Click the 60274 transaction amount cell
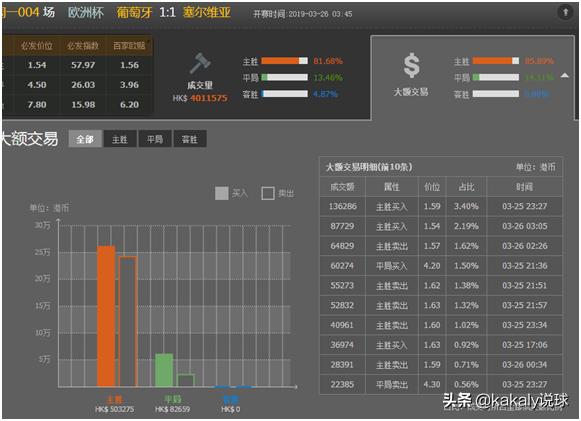Screen dimensions: 581x421 [342, 266]
